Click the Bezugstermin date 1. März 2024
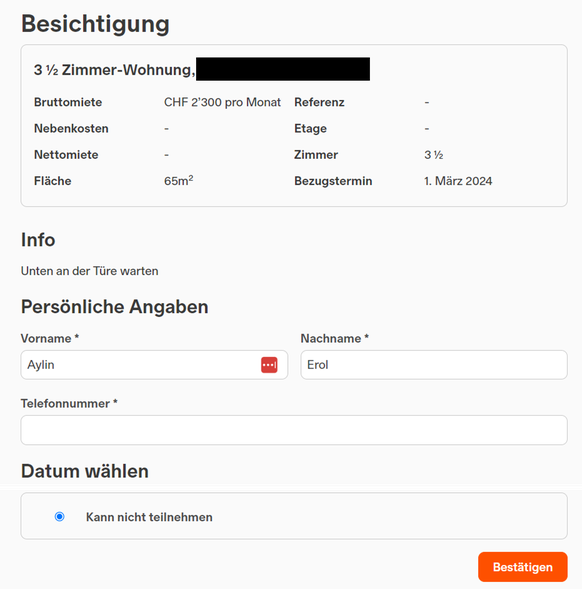The image size is (582, 589). (458, 181)
